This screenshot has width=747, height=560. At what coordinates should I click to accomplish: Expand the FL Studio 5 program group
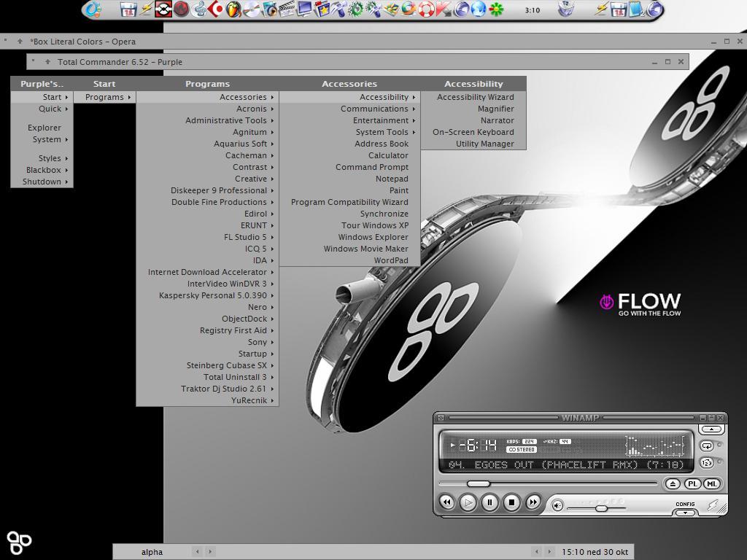207,237
